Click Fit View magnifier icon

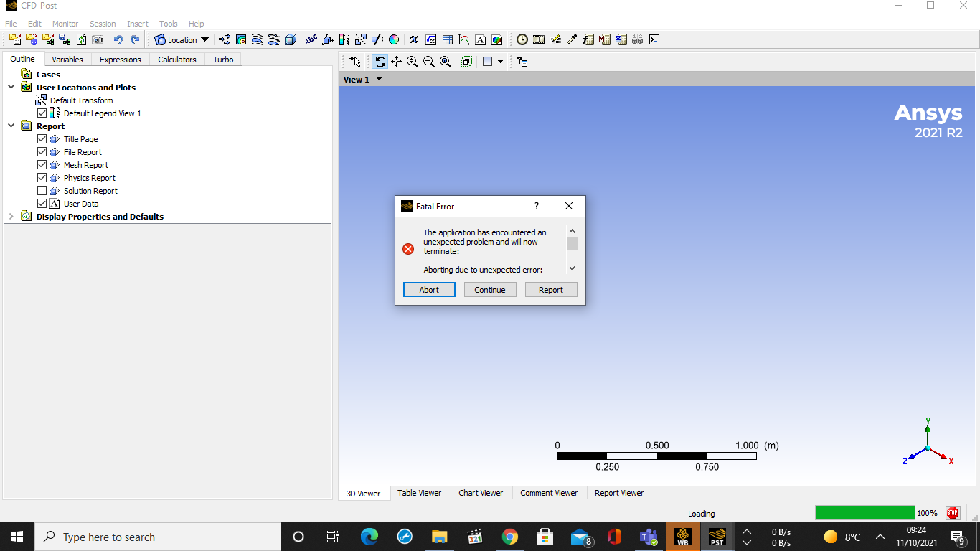point(446,62)
